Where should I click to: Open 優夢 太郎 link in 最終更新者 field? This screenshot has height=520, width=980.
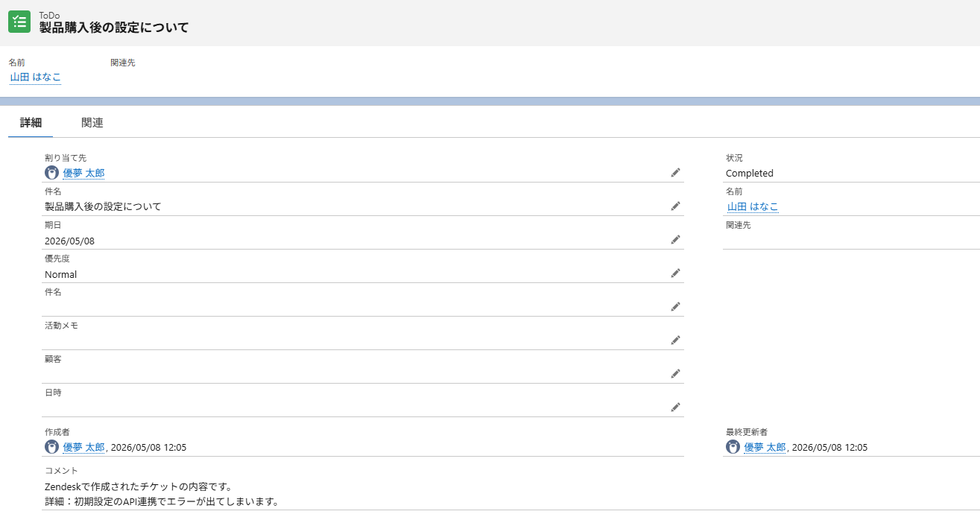click(x=765, y=447)
